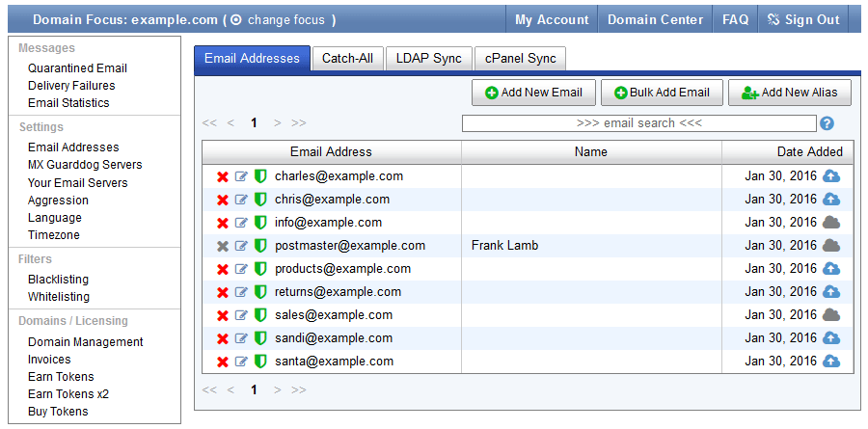Go to next page with top pager arrow
Viewport: 868px width, 429px height.
(x=278, y=123)
